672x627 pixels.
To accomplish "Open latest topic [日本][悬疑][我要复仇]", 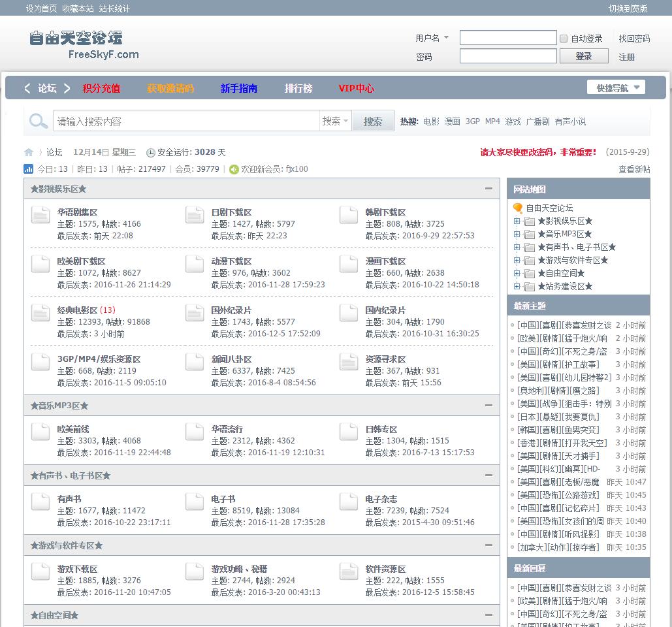I will [558, 417].
